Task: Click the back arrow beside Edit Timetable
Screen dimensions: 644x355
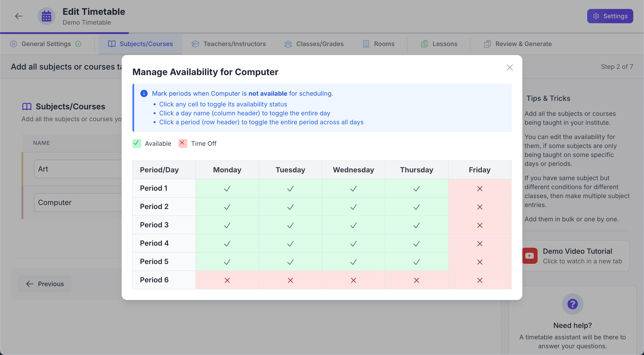Action: tap(19, 16)
